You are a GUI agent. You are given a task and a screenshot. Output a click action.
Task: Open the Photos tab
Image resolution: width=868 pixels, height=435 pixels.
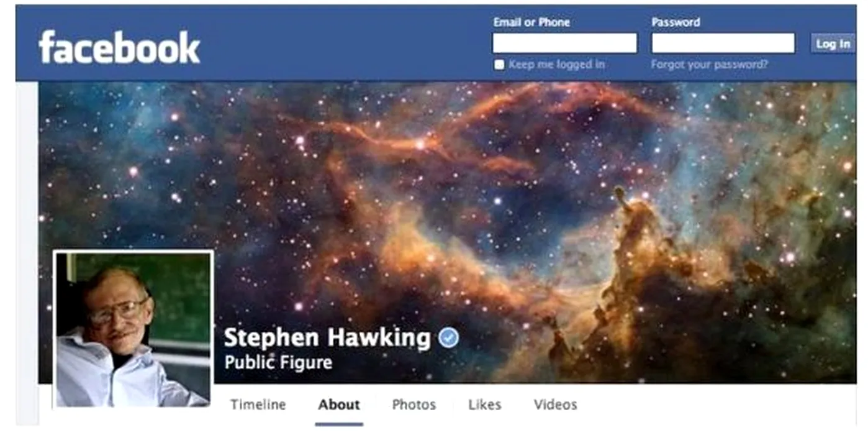(414, 405)
